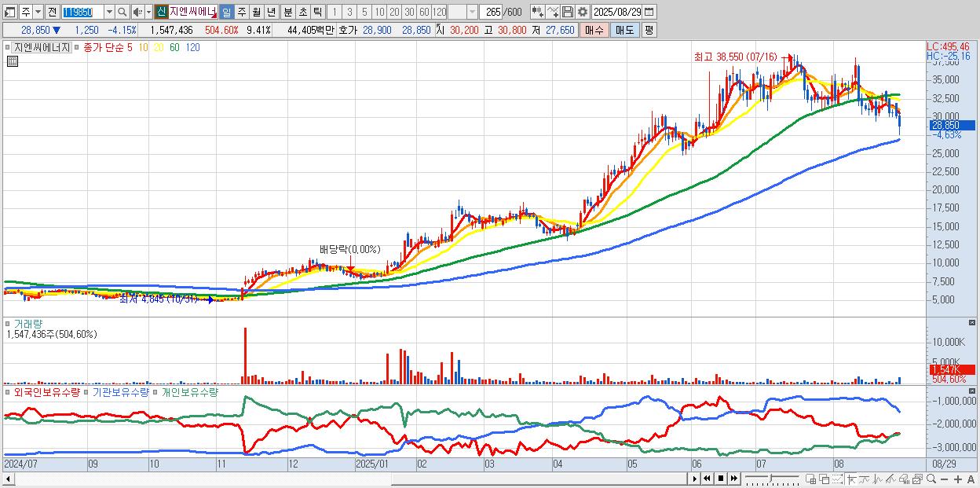This screenshot has width=980, height=488.
Task: Select the 분 minute period tab
Action: point(288,12)
